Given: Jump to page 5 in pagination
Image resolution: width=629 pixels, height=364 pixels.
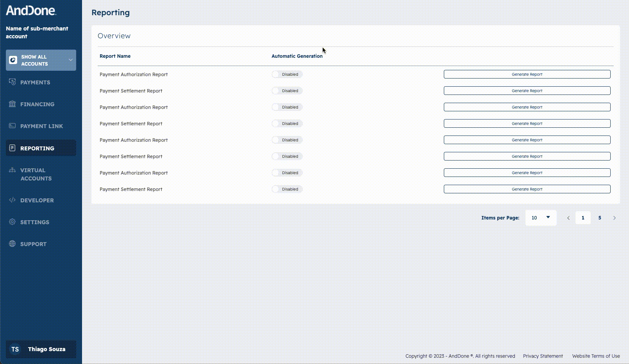Looking at the screenshot, I should [x=599, y=218].
